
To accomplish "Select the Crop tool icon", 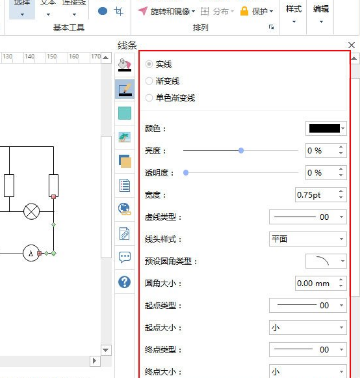I will click(x=118, y=11).
